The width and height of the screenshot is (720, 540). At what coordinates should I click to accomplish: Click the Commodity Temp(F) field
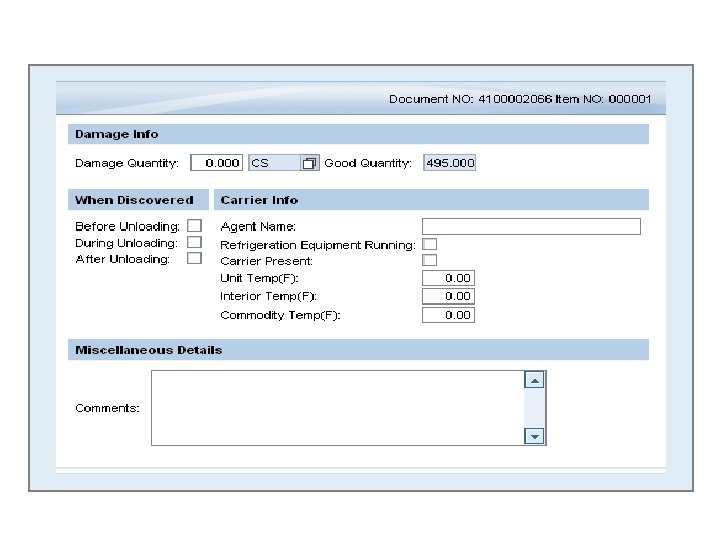(448, 315)
